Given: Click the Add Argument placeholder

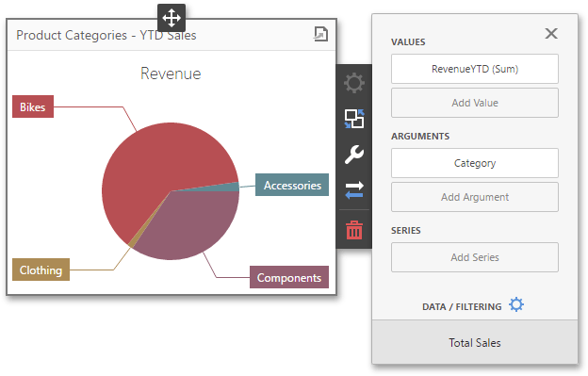Looking at the screenshot, I should pyautogui.click(x=475, y=197).
